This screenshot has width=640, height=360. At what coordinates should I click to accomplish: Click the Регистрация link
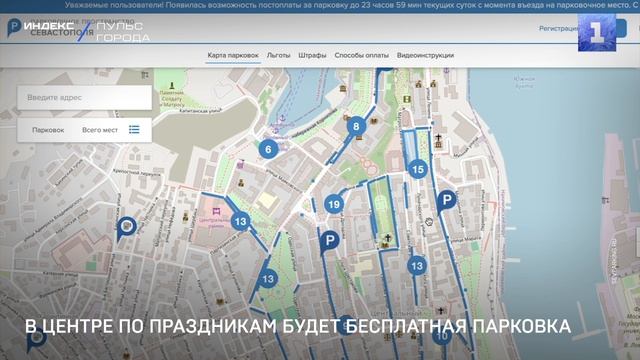pyautogui.click(x=558, y=28)
